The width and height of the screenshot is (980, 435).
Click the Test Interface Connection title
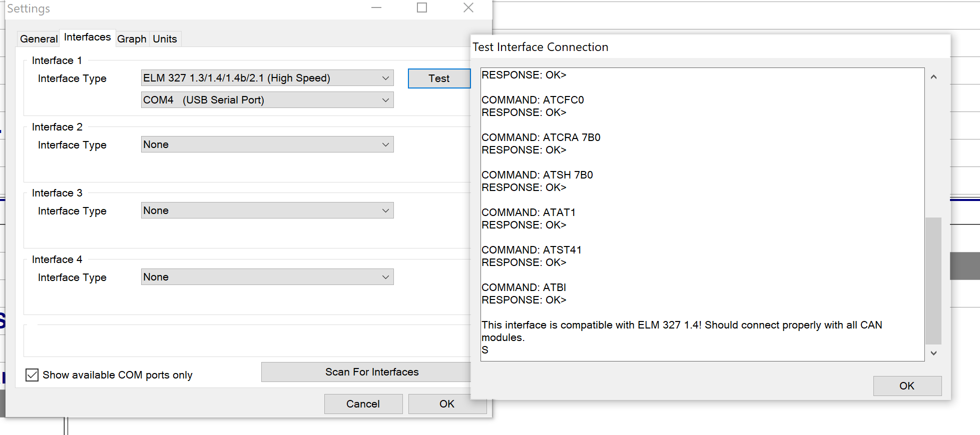pos(541,47)
